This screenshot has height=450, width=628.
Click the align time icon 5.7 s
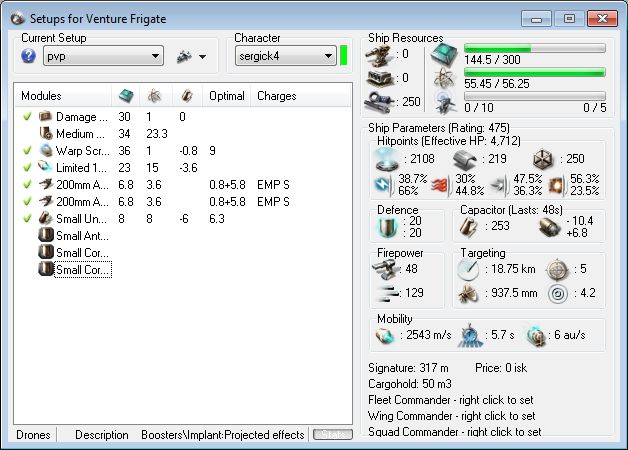pos(470,335)
